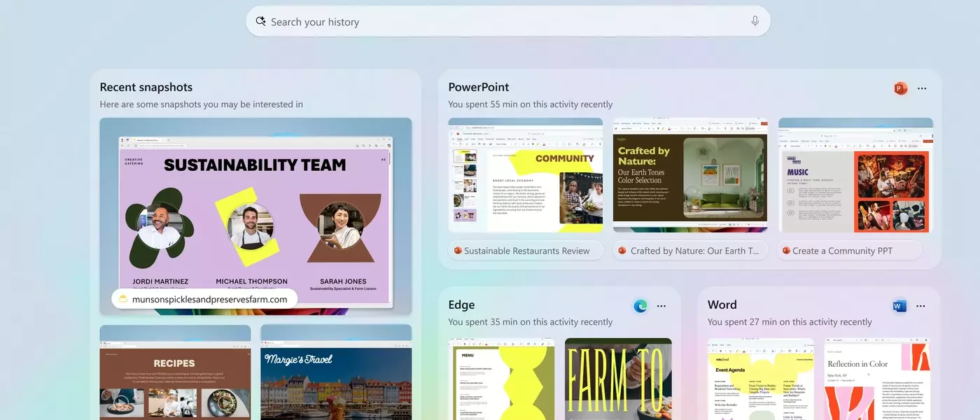
Task: Open the Reflection in Color Word thumbnail
Action: coord(877,379)
